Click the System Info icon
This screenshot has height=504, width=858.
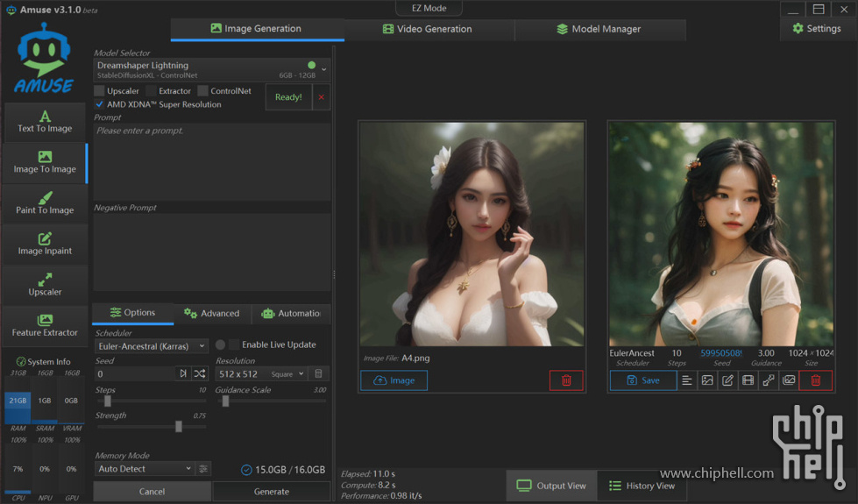coord(21,362)
